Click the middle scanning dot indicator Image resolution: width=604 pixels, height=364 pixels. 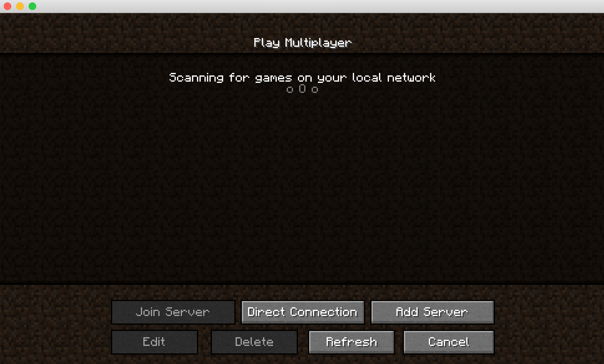tap(302, 89)
